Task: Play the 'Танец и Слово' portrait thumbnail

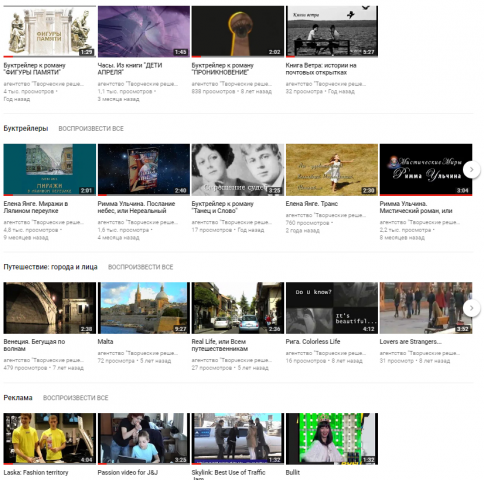Action: (x=238, y=170)
